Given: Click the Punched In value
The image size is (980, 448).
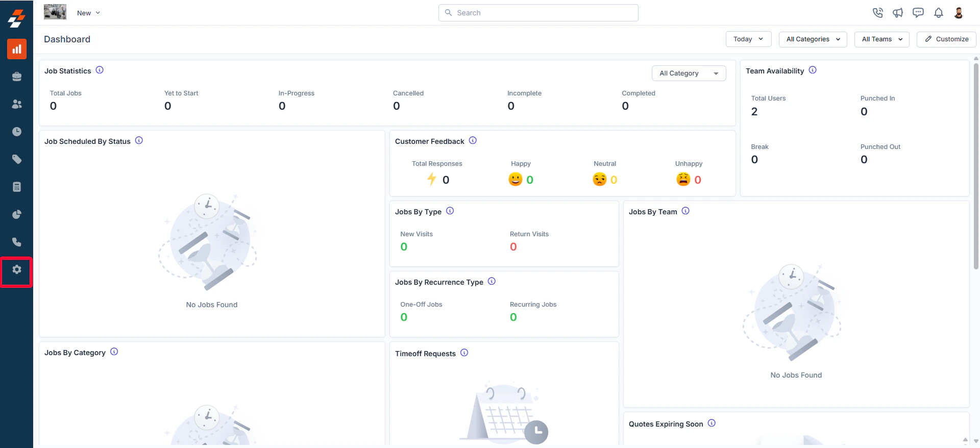Looking at the screenshot, I should coord(864,112).
